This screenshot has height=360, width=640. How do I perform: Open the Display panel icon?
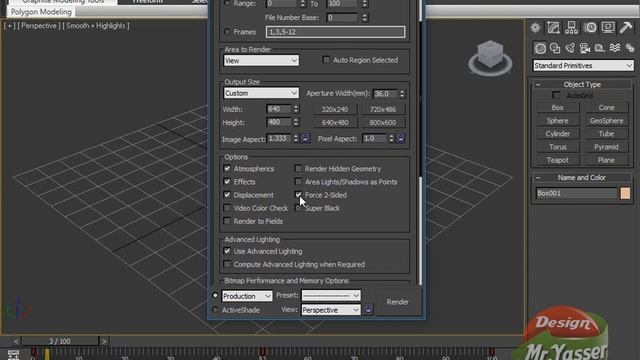pyautogui.click(x=608, y=28)
